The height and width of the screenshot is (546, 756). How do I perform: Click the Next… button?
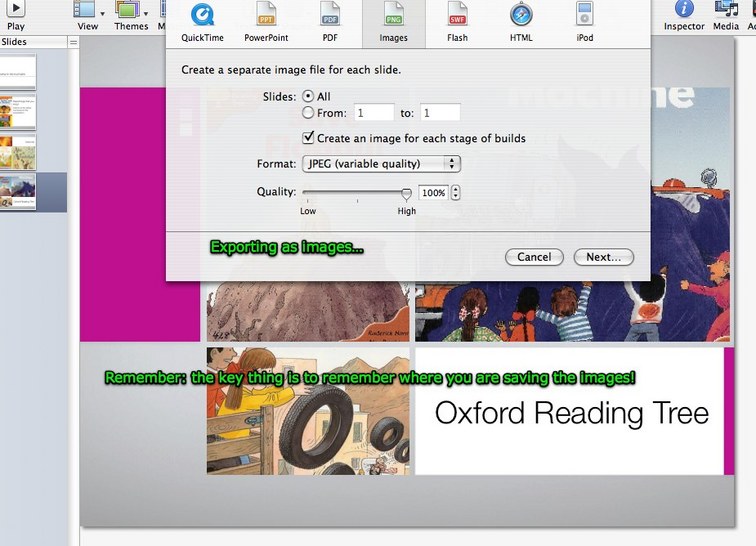point(603,257)
